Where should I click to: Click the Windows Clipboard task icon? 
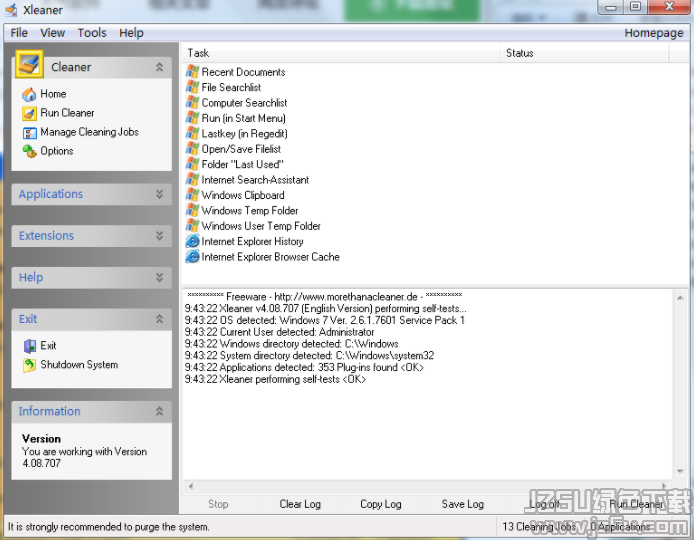pos(192,195)
